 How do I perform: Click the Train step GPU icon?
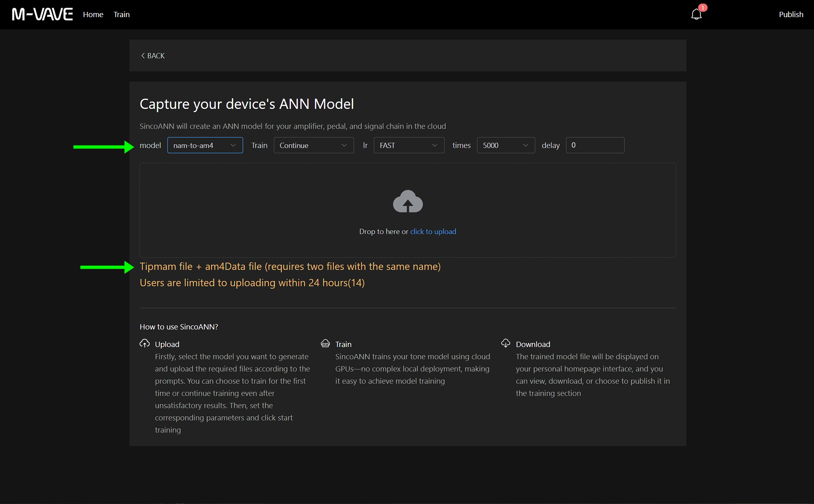pos(325,343)
